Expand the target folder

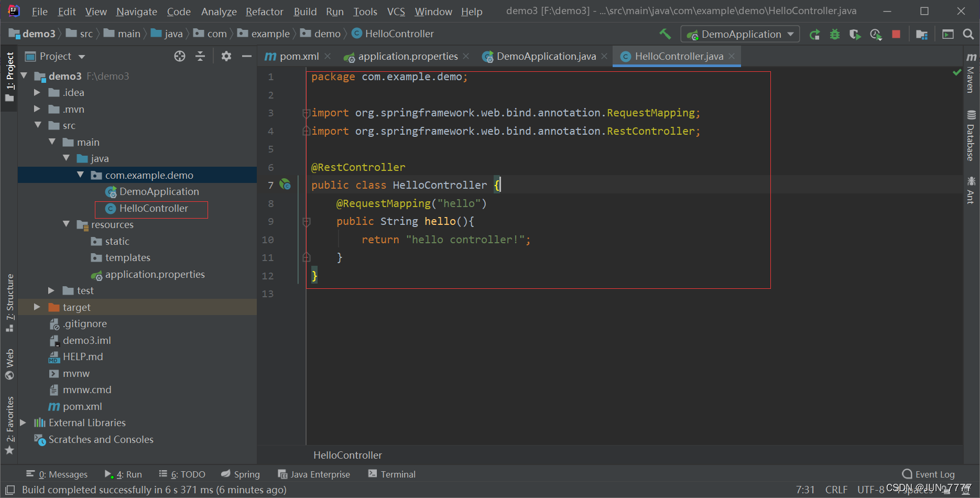point(37,307)
